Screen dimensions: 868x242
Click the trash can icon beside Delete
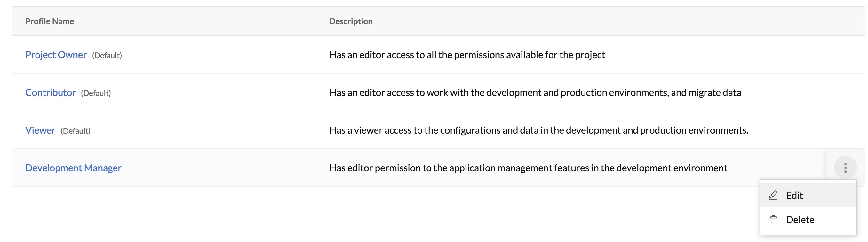coord(773,219)
